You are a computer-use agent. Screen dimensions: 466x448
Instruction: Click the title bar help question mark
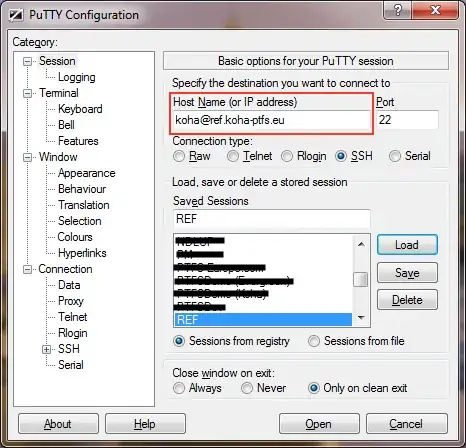[398, 11]
